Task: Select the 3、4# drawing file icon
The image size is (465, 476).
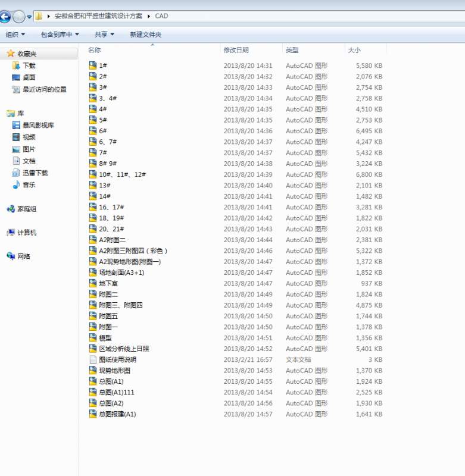Action: (93, 98)
